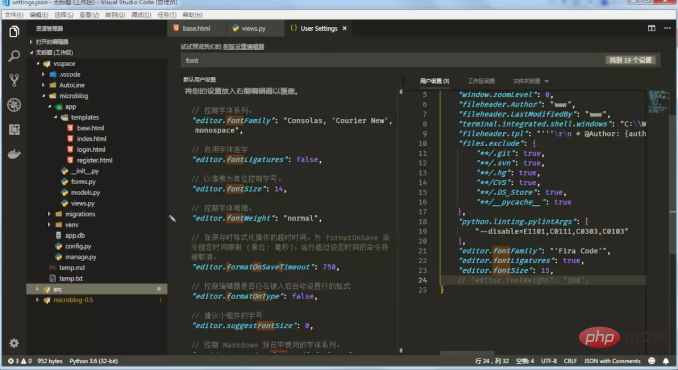Expand the venv folder

pos(97,225)
